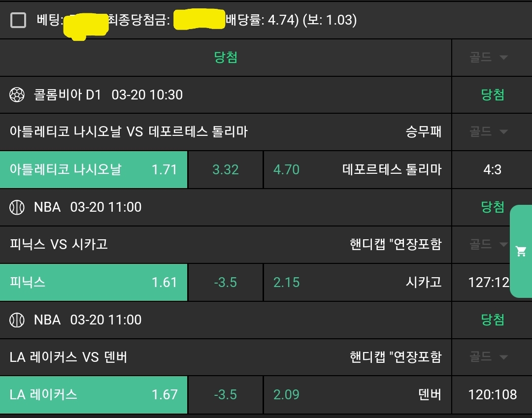
Task: Choose 데포르테스 톨리마 4.70 odds
Action: coord(357,170)
